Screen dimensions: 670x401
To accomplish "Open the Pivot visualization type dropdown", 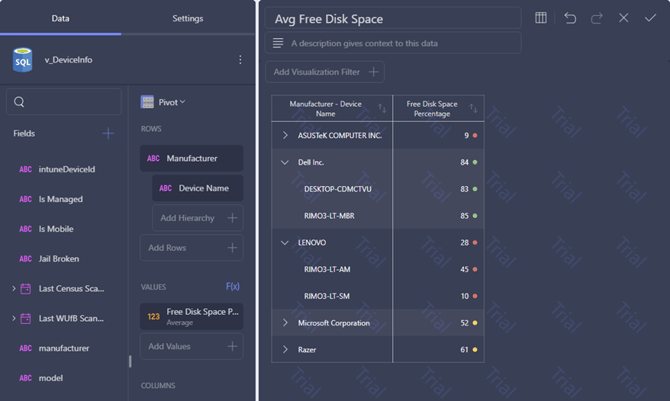I will coord(164,102).
